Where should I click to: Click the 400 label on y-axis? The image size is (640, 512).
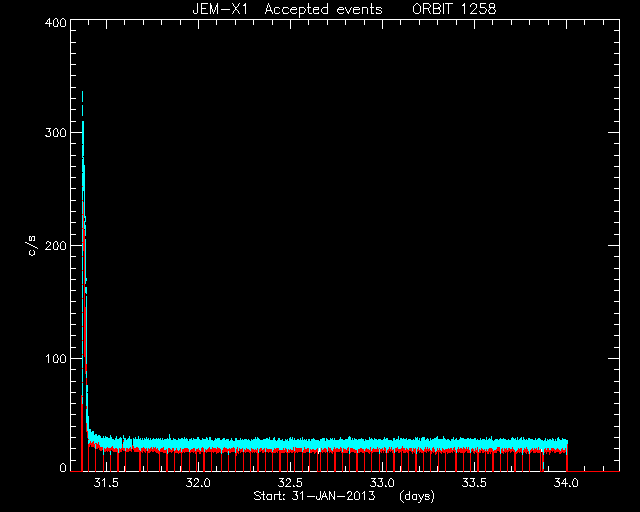click(55, 22)
